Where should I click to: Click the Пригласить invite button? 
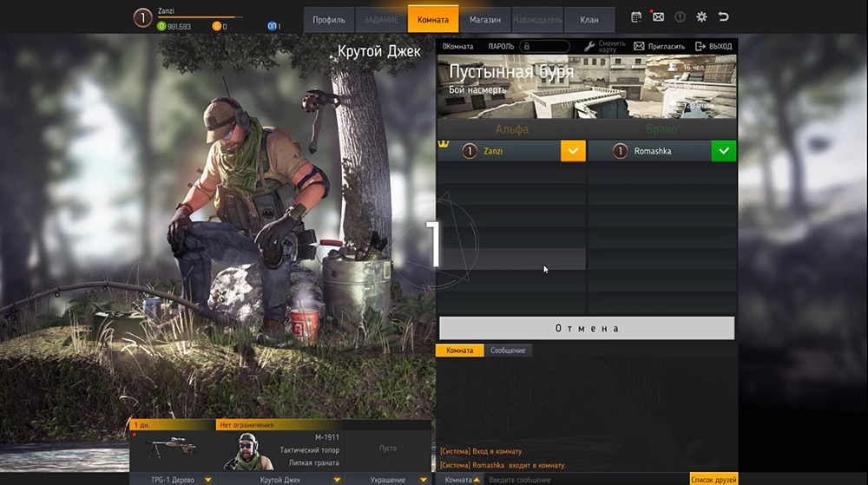click(660, 46)
